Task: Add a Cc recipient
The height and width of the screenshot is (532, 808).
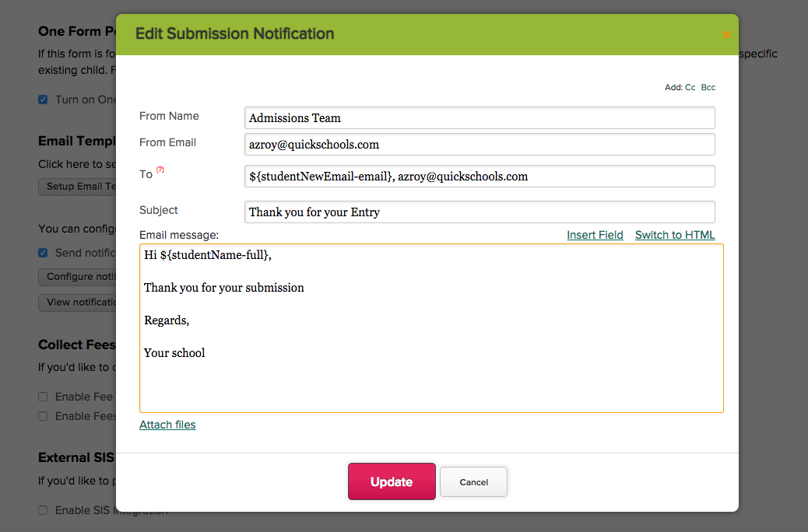Action: (690, 88)
